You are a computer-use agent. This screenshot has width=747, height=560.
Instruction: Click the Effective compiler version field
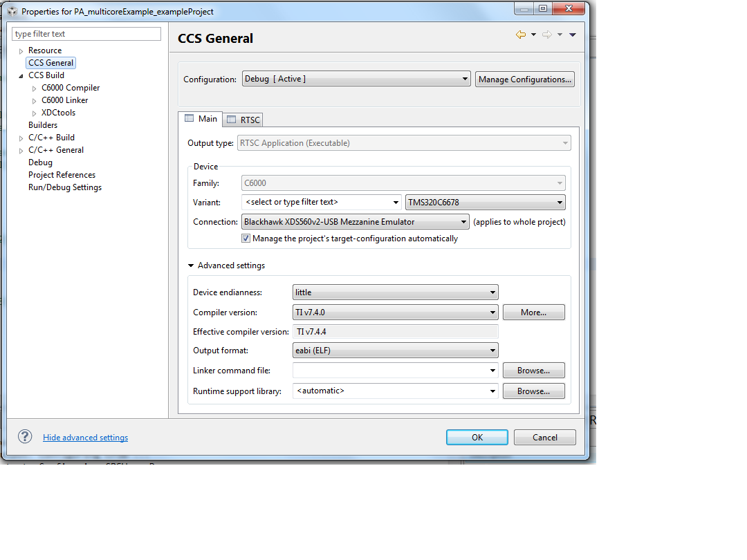(396, 332)
